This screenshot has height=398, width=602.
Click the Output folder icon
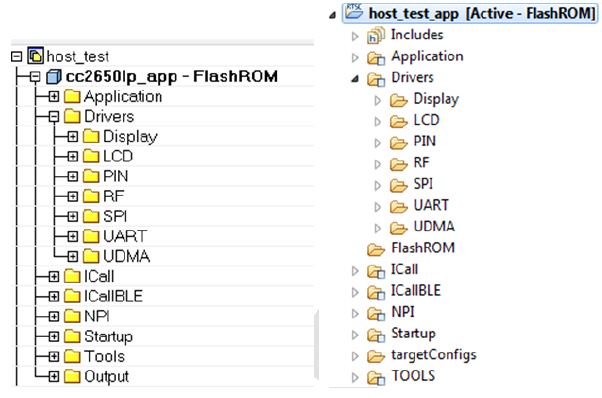point(72,376)
